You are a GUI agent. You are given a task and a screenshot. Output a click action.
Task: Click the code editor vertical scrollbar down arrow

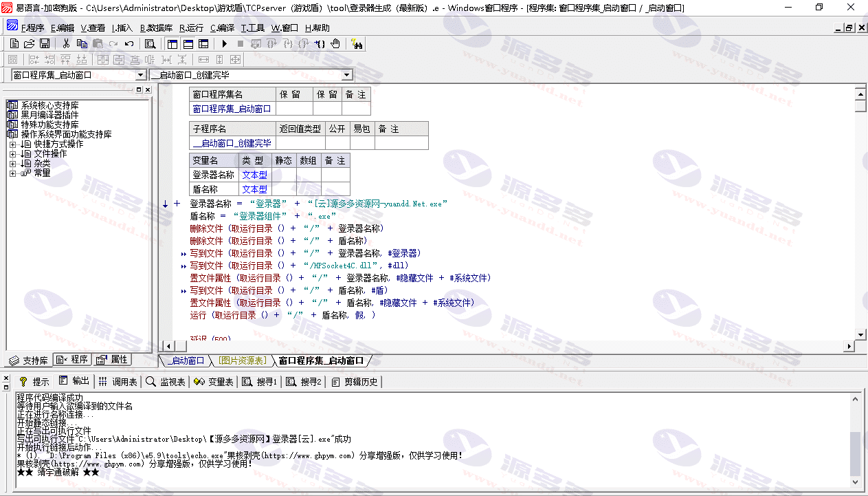(860, 335)
